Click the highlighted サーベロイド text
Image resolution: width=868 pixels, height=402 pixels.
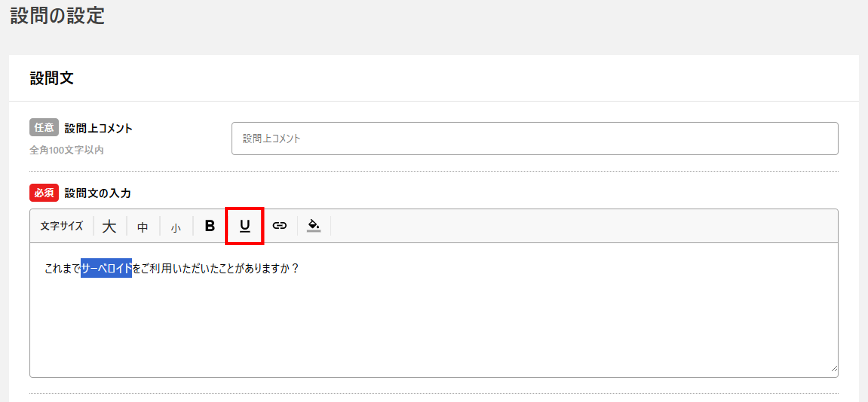(106, 268)
